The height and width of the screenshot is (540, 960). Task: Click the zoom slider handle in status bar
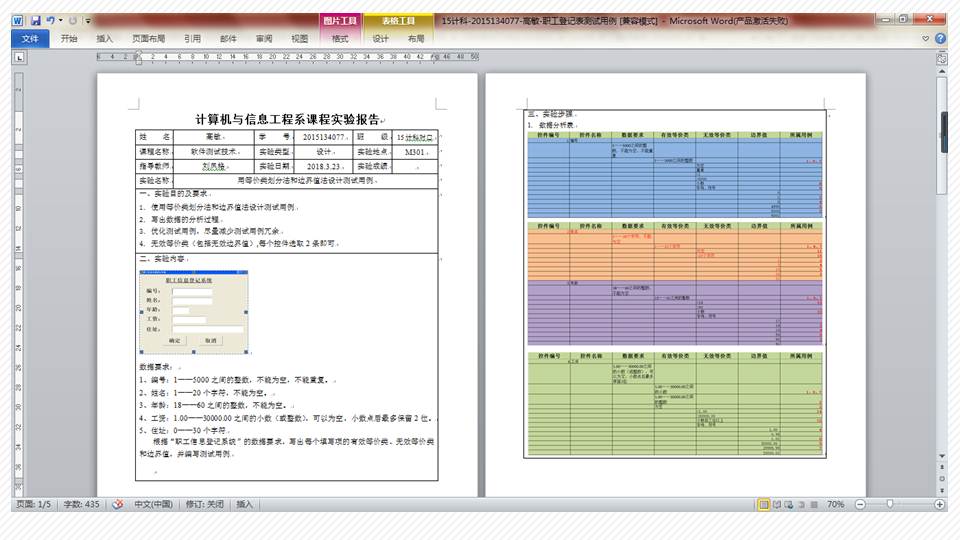tap(889, 505)
